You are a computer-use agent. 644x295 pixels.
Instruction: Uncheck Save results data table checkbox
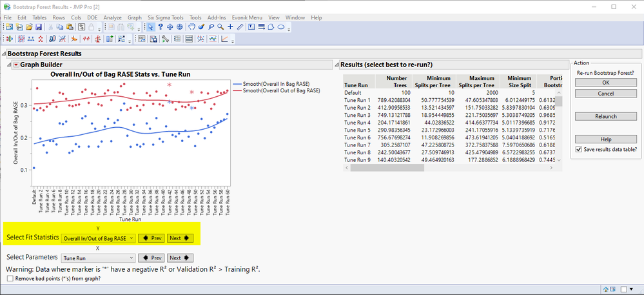[579, 149]
